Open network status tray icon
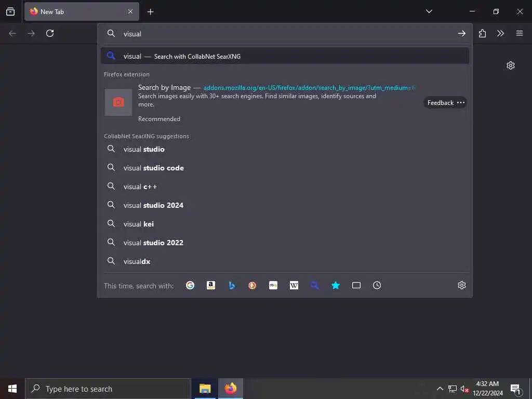The image size is (532, 399). (x=453, y=389)
